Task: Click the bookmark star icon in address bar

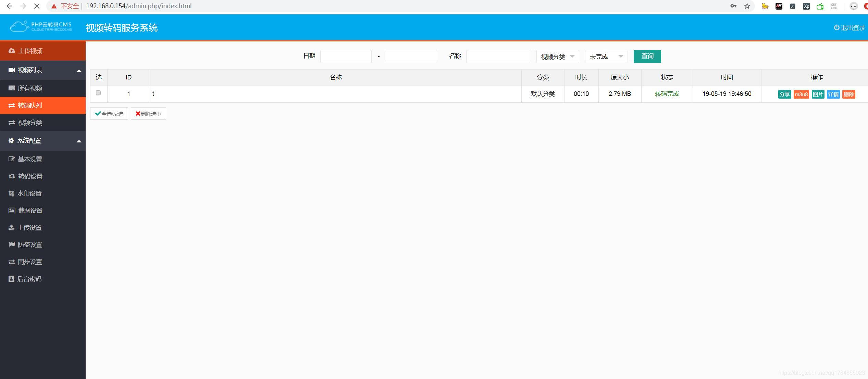Action: [747, 6]
